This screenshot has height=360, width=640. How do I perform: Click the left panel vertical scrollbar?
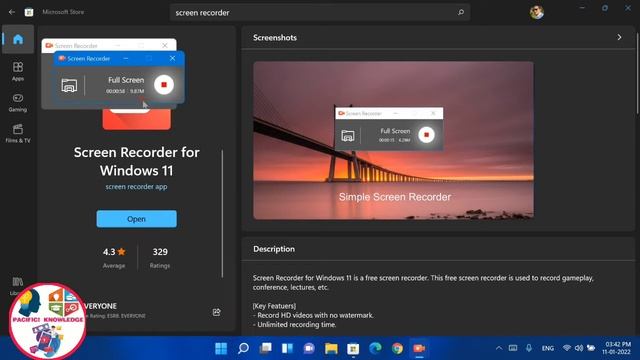point(222,213)
